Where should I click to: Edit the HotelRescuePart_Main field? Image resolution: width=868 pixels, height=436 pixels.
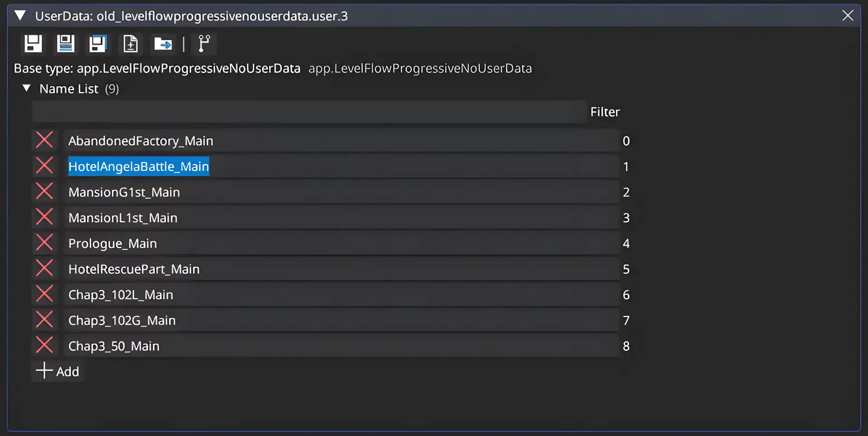pyautogui.click(x=341, y=269)
